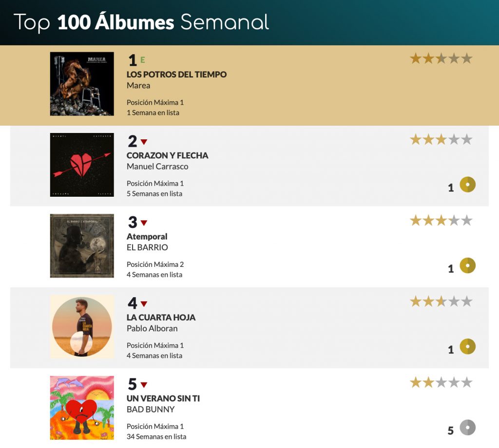Open the Corazon y Flecha album cover
The image size is (499, 448).
82,165
